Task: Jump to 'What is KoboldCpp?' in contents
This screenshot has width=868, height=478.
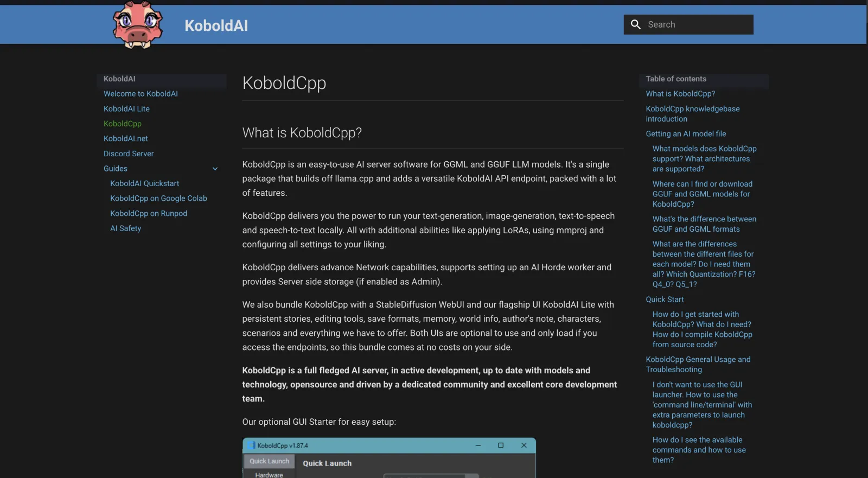Action: tap(680, 94)
